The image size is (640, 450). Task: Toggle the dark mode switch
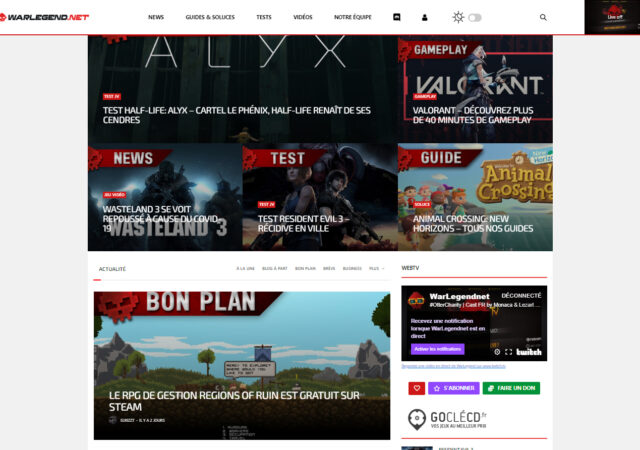click(475, 17)
